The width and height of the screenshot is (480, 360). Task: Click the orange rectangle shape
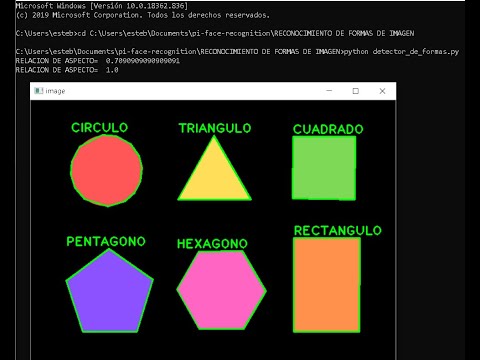coord(327,285)
